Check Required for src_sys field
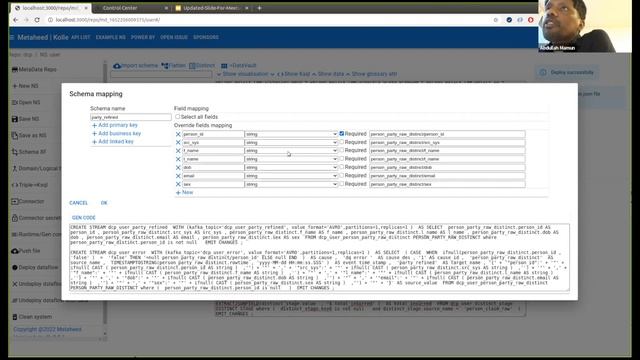Viewport: 640px width, 360px height. tap(342, 142)
